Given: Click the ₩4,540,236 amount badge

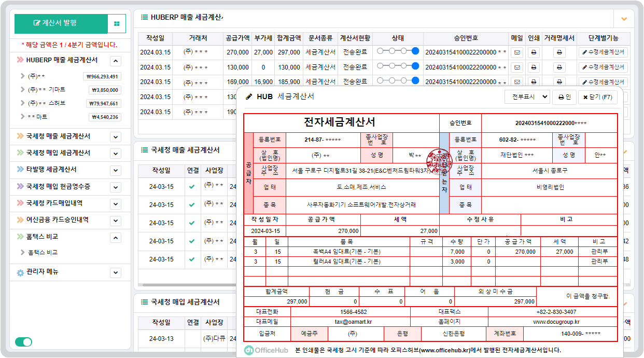Looking at the screenshot, I should pos(105,117).
